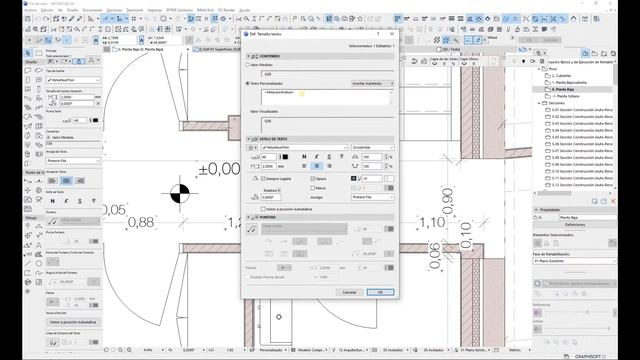Toggle underline in the dialog's text style

[x=329, y=157]
